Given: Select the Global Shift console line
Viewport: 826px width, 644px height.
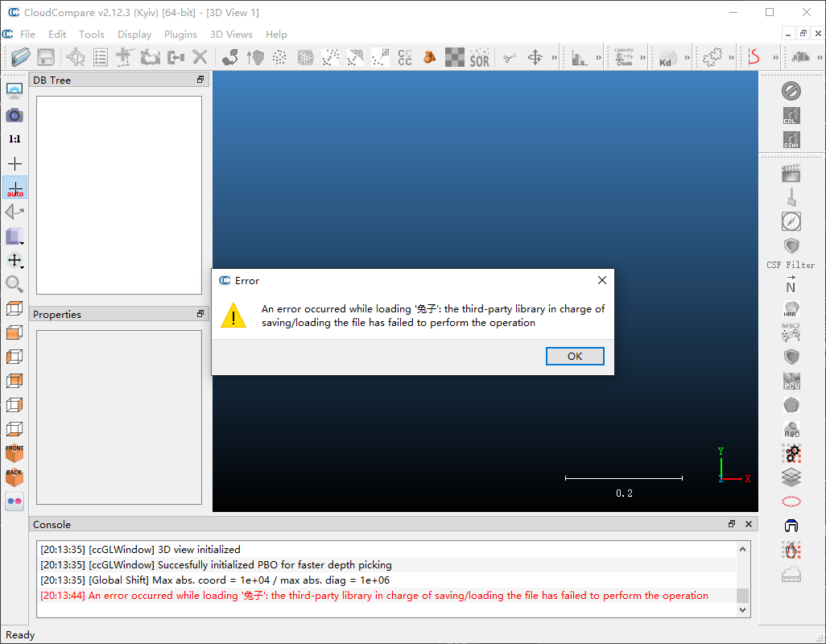Looking at the screenshot, I should (x=386, y=580).
